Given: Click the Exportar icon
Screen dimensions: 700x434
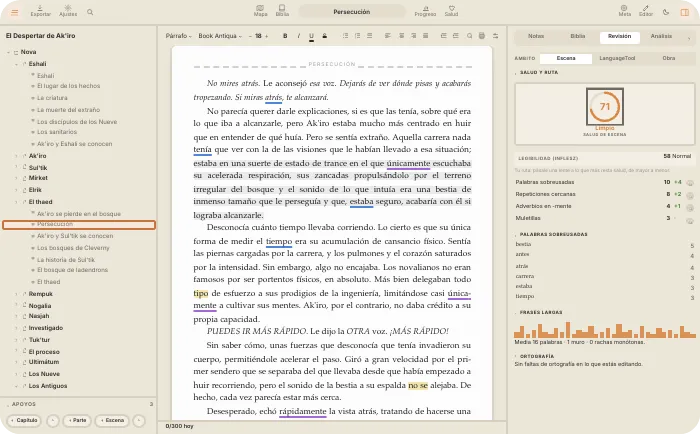Looking at the screenshot, I should coord(40,11).
